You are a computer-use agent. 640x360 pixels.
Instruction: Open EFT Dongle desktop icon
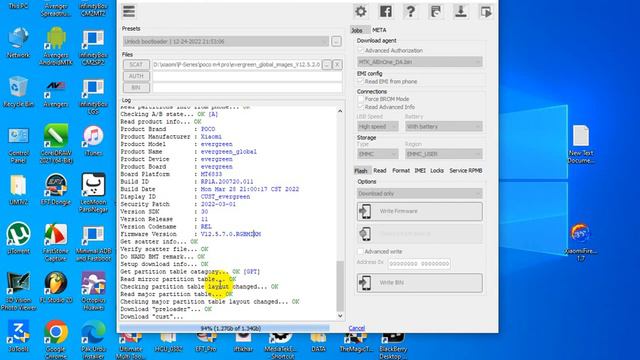56,190
